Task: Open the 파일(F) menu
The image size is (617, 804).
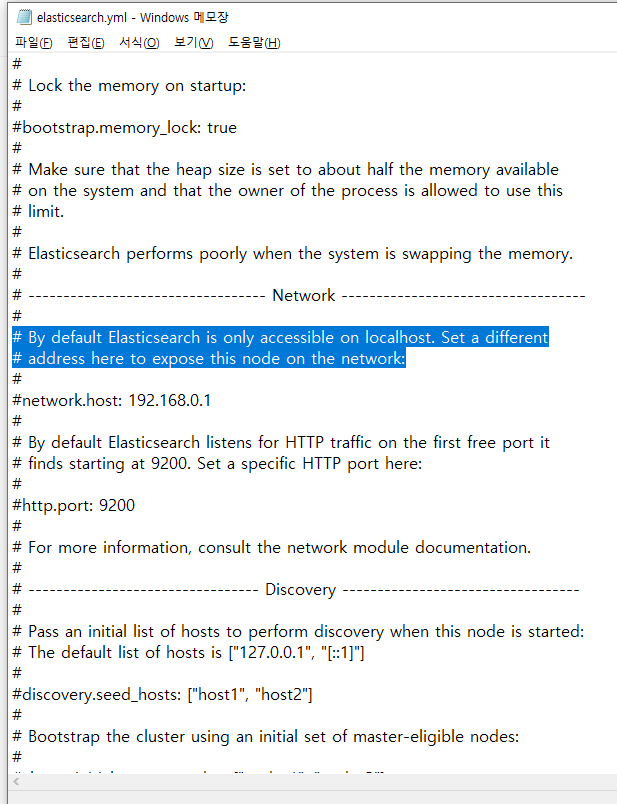Action: (33, 42)
